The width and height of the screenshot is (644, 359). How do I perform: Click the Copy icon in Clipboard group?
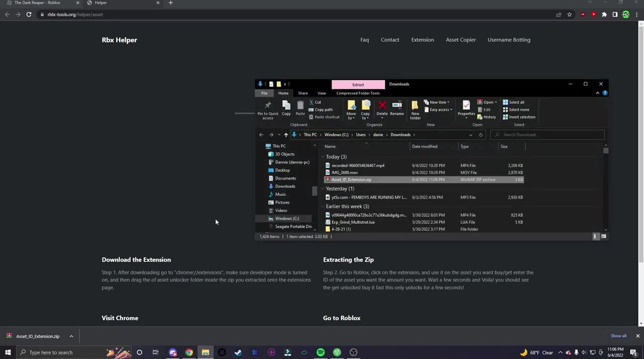click(x=286, y=106)
